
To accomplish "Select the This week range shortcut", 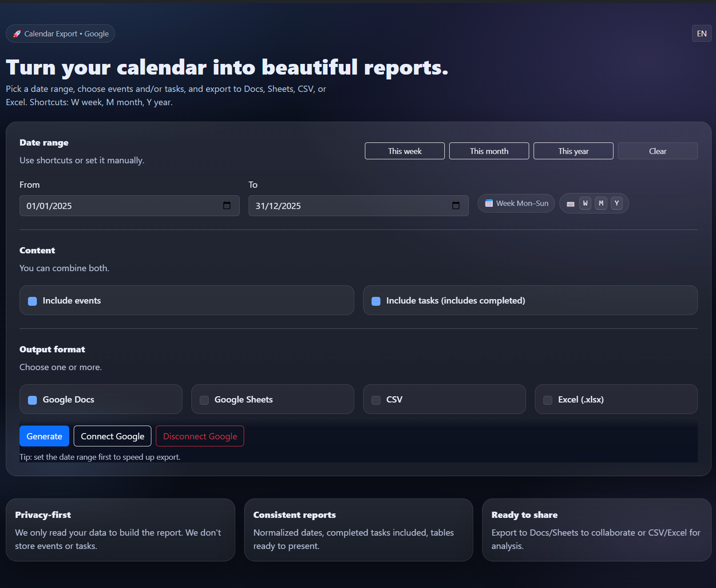I will [x=404, y=151].
